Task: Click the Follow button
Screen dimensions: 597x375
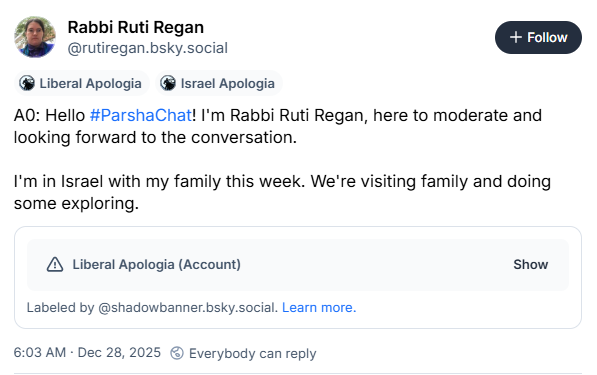Action: click(x=538, y=37)
